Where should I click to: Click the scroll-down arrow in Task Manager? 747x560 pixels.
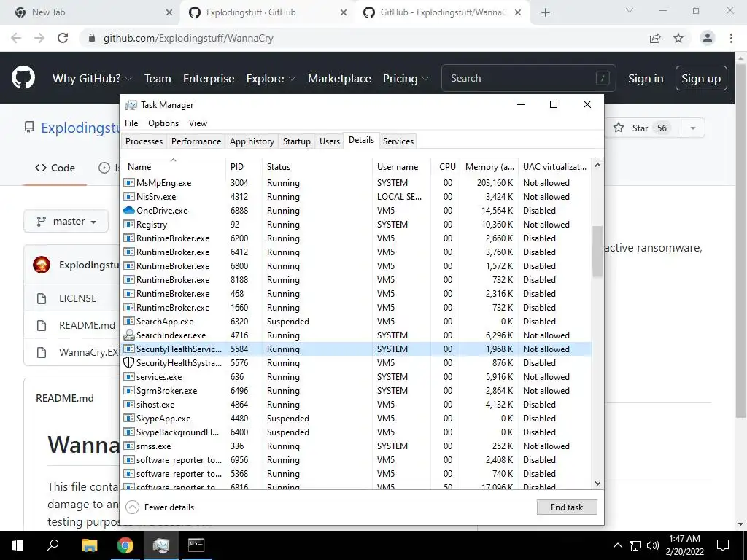(597, 483)
